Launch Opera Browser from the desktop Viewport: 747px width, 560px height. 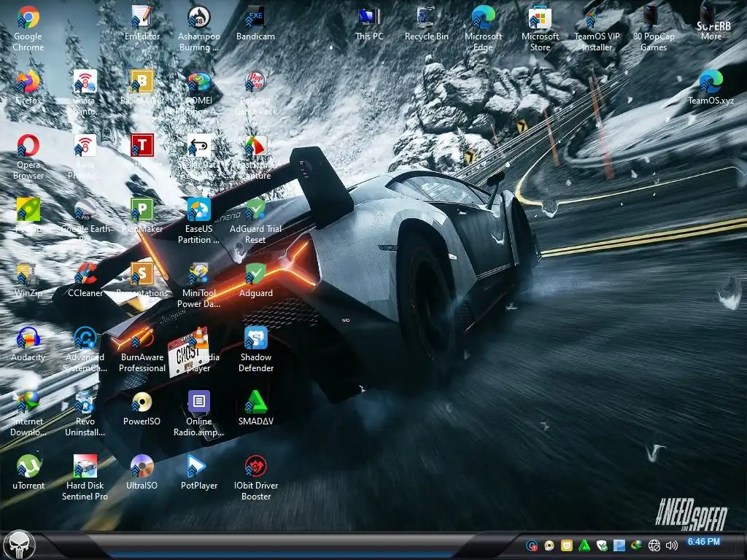click(x=28, y=146)
